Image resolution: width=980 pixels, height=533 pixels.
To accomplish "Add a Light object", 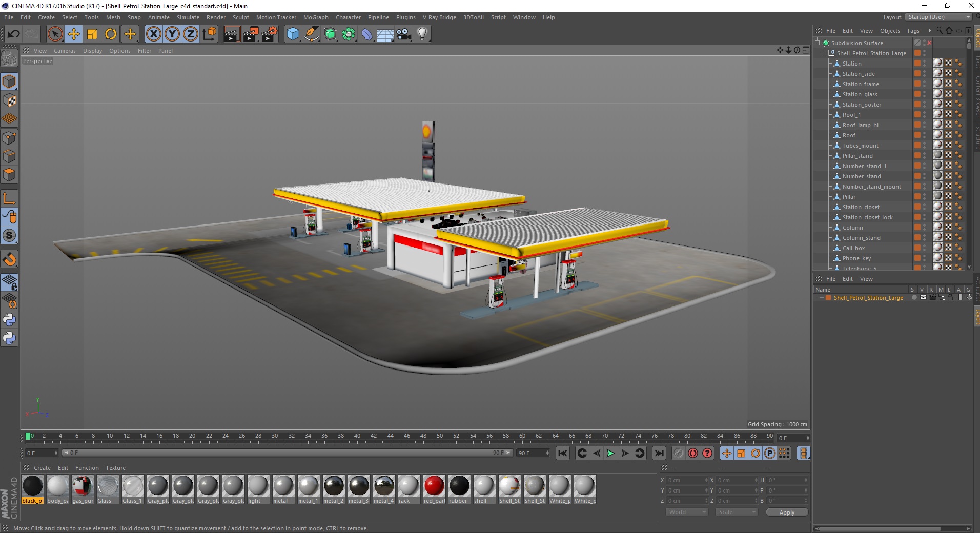I will pyautogui.click(x=422, y=34).
